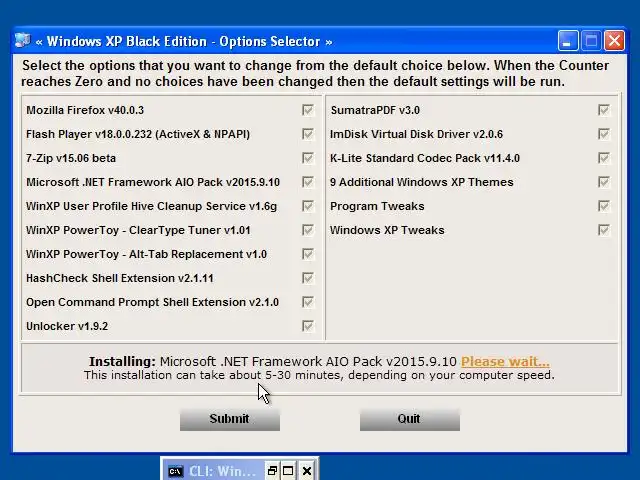This screenshot has height=480, width=640.
Task: Toggle the ClearType Tuner v1.01 checkbox
Action: [x=308, y=230]
